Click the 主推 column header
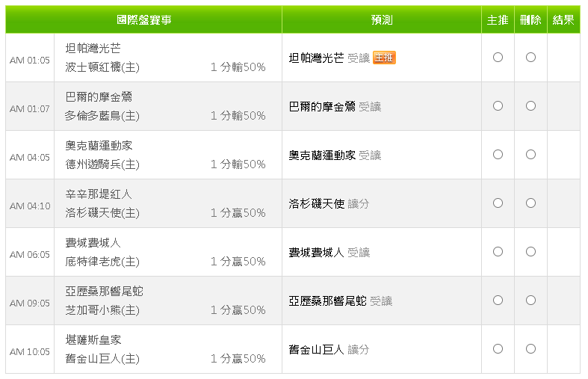Image resolution: width=588 pixels, height=379 pixels. point(498,19)
